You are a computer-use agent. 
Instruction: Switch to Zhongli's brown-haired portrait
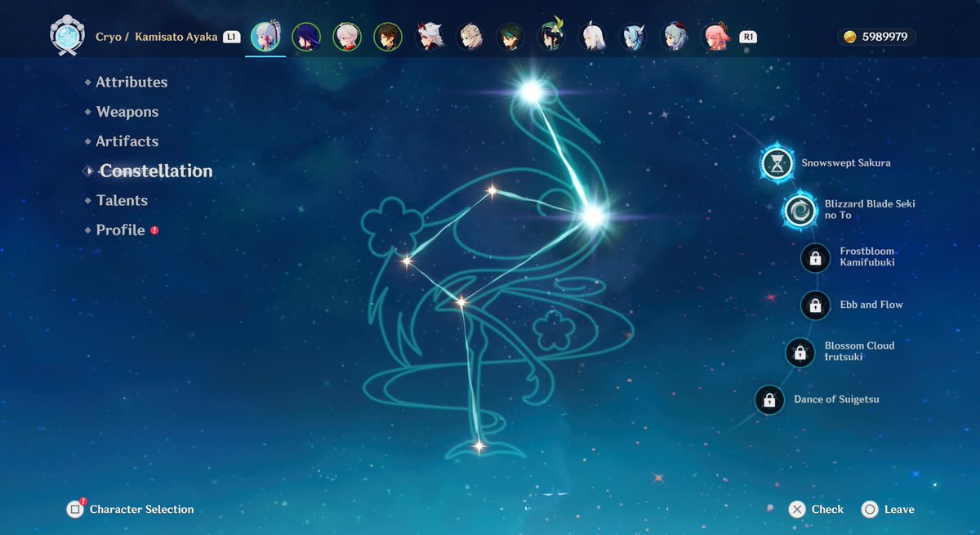click(x=388, y=37)
